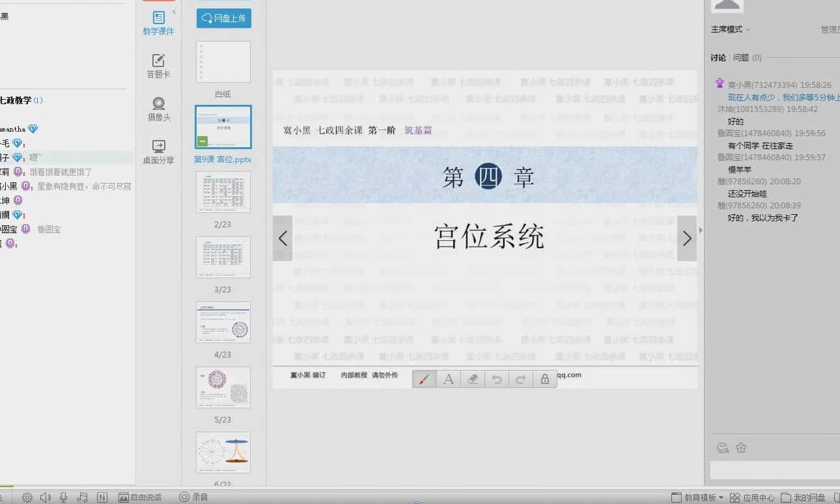Open slide thumbnail 4/23

coord(223,322)
